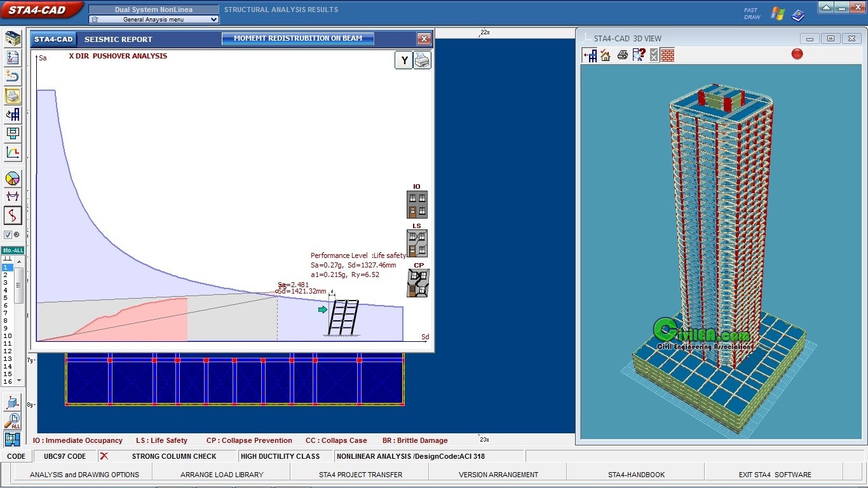This screenshot has height=488, width=868.
Task: Click the Sto.-ALL storey header
Action: (13, 250)
